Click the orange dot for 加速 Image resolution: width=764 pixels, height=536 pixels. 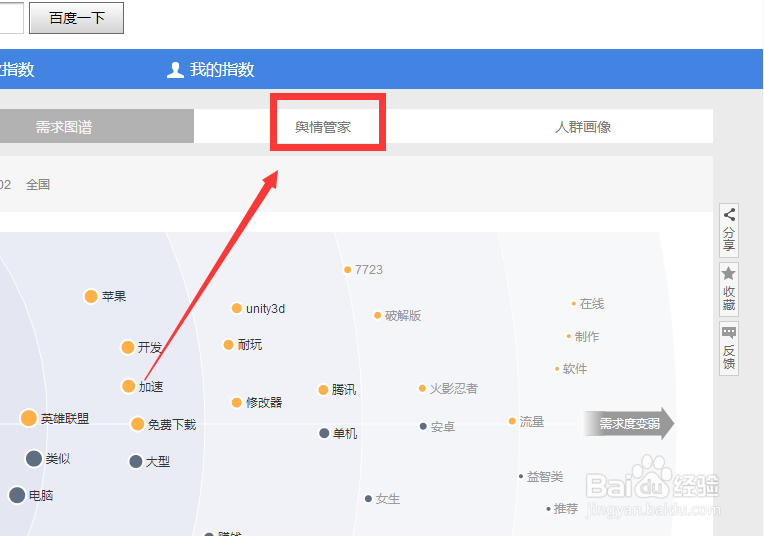point(128,386)
